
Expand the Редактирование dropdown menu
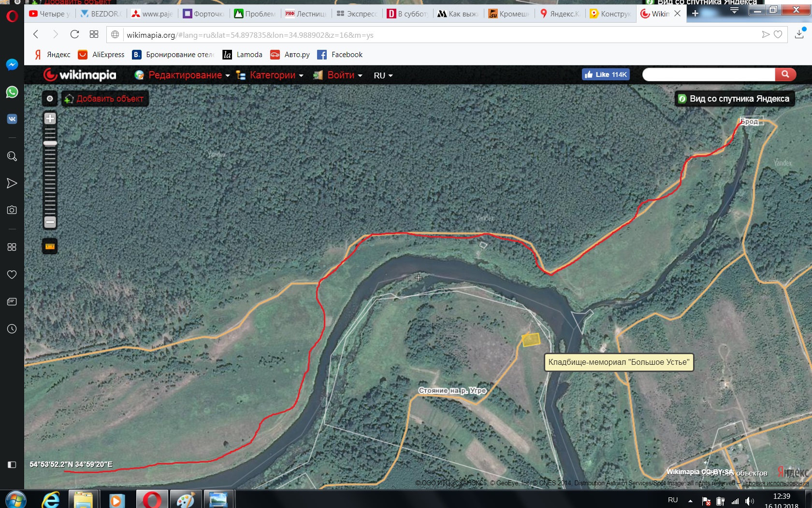tap(184, 75)
